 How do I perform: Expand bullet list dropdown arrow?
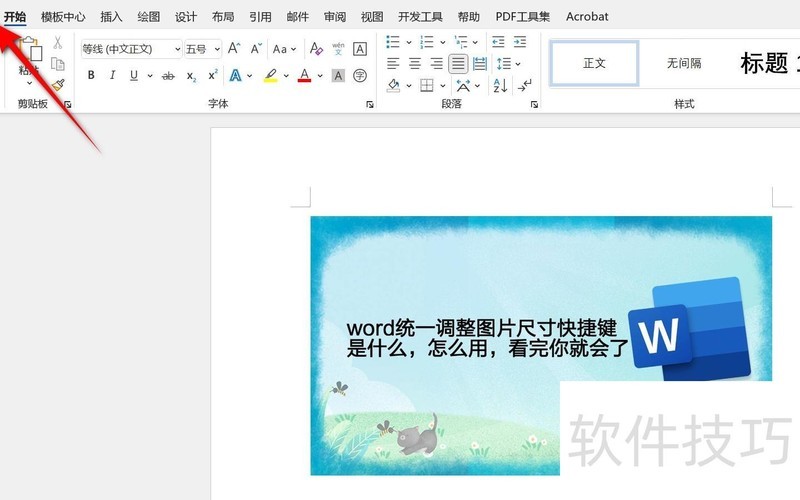click(x=409, y=42)
